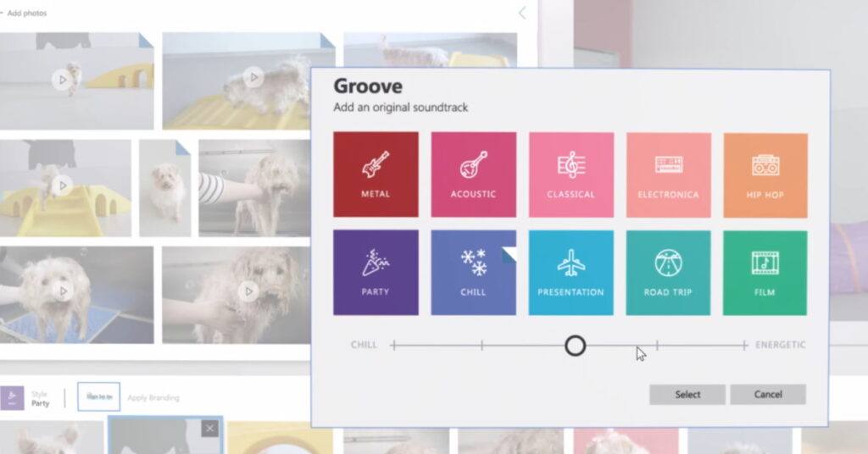Screen dimensions: 868x454
Task: Play the top-row dog on yellow ramp clip
Action: pos(253,77)
